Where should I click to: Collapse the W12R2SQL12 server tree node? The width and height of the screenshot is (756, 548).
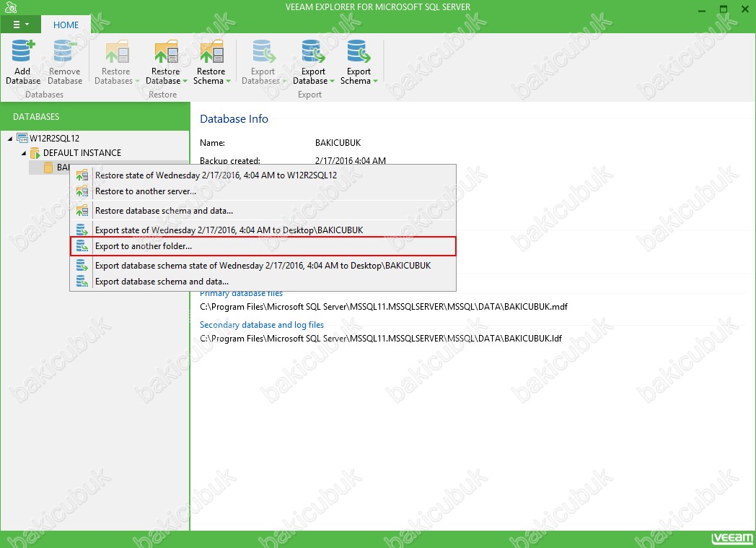[x=9, y=139]
